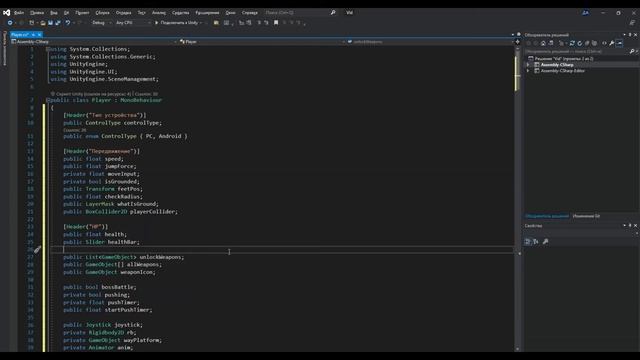Click the save file icon
The height and width of the screenshot is (360, 640).
pyautogui.click(x=50, y=23)
